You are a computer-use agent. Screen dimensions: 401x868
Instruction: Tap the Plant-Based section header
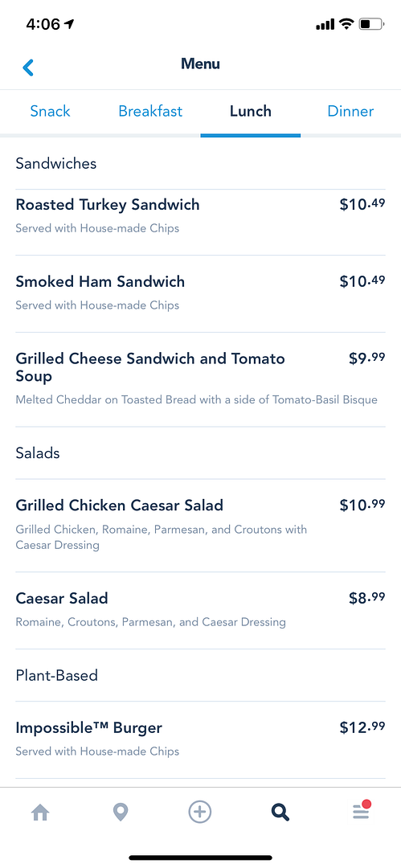click(56, 675)
